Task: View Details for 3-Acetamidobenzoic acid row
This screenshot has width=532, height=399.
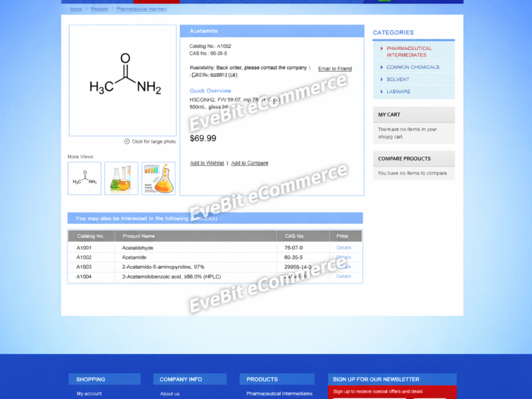Action: (344, 276)
